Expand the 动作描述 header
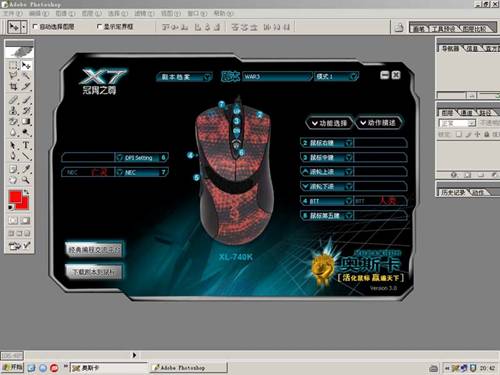This screenshot has width=500, height=375. click(378, 123)
